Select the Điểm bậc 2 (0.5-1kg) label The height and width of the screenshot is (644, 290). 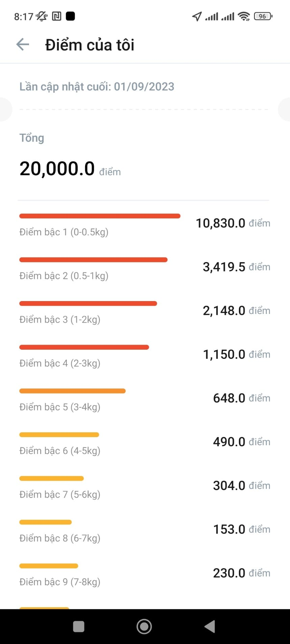pyautogui.click(x=64, y=276)
